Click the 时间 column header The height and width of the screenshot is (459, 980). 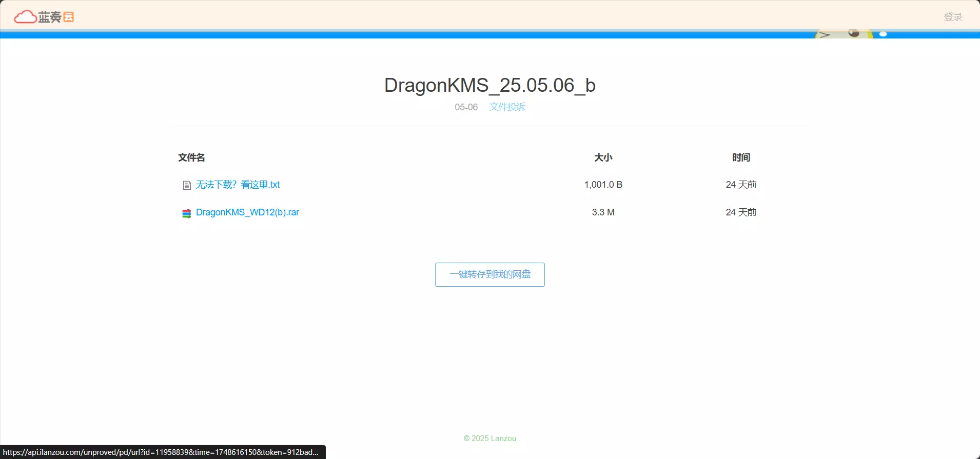pyautogui.click(x=741, y=157)
